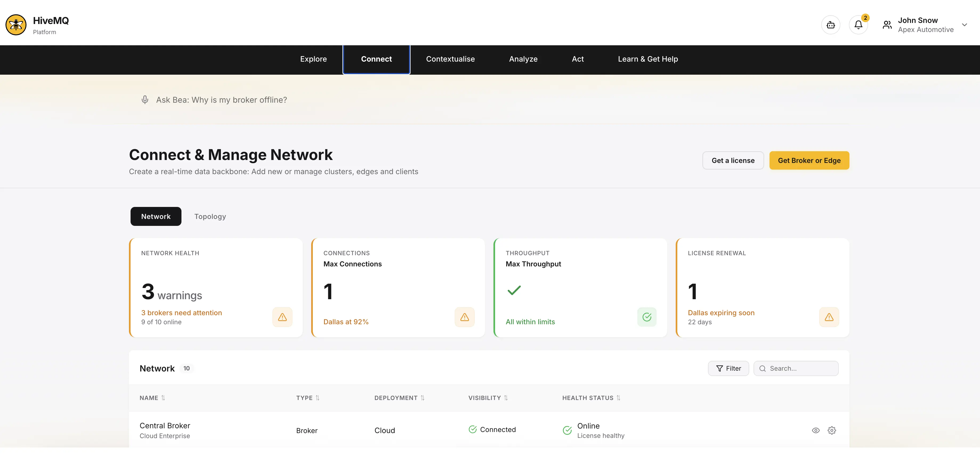Open Central Broker settings gear
The image size is (980, 456).
pyautogui.click(x=832, y=430)
